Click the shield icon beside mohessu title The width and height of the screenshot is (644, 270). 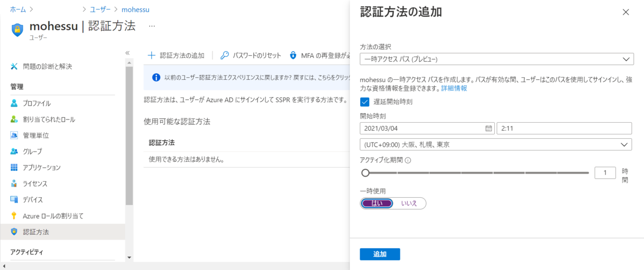pos(17,29)
